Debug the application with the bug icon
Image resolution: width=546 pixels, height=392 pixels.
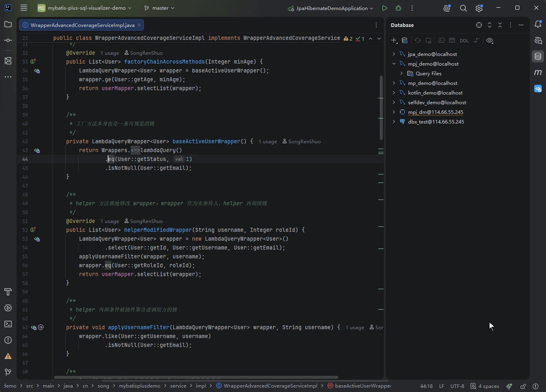[398, 8]
